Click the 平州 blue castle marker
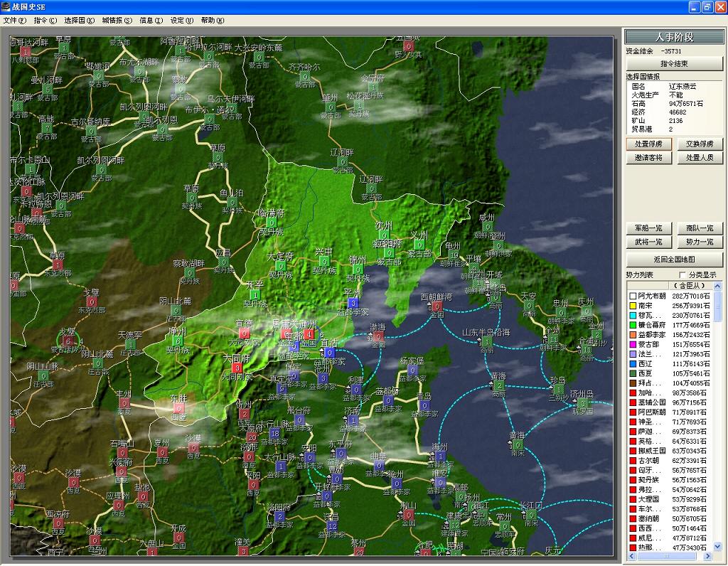This screenshot has height=566, width=728. point(352,302)
